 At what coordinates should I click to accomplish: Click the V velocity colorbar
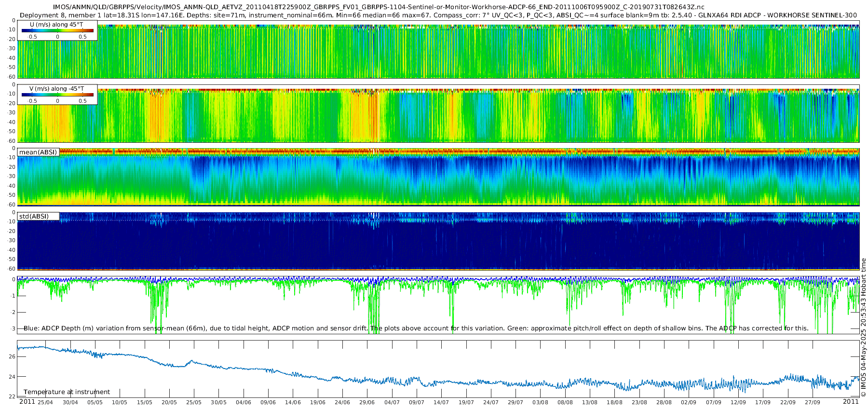[x=57, y=95]
